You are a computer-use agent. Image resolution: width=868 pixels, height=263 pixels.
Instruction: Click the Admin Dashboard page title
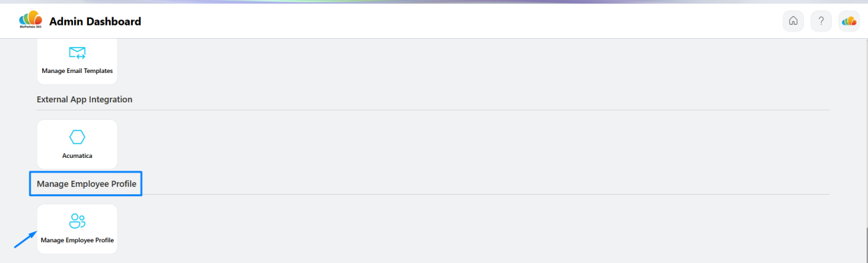[95, 21]
